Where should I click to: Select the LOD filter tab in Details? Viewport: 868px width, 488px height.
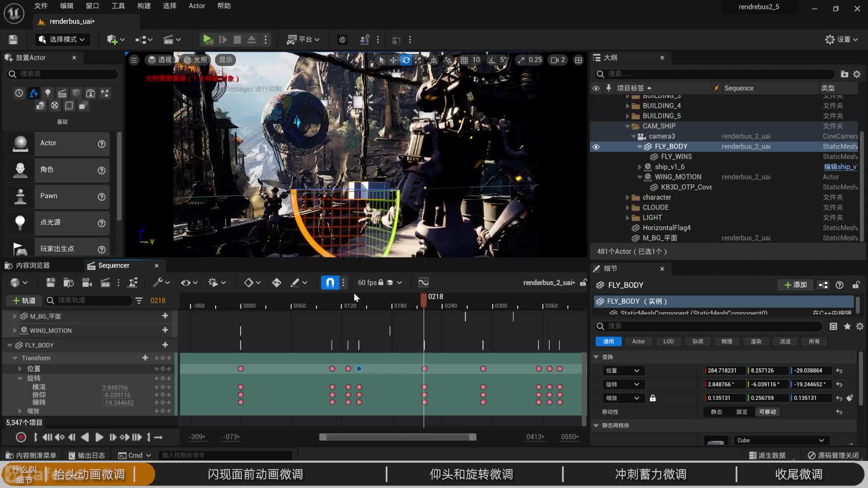668,342
